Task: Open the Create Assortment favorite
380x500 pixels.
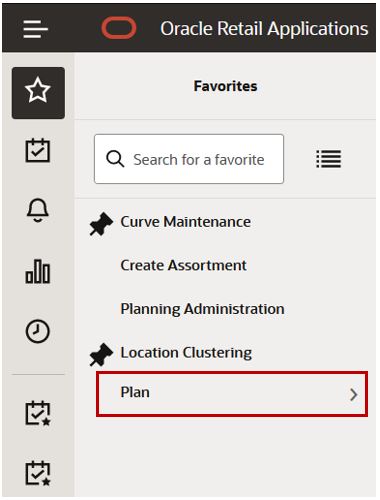Action: (x=184, y=265)
